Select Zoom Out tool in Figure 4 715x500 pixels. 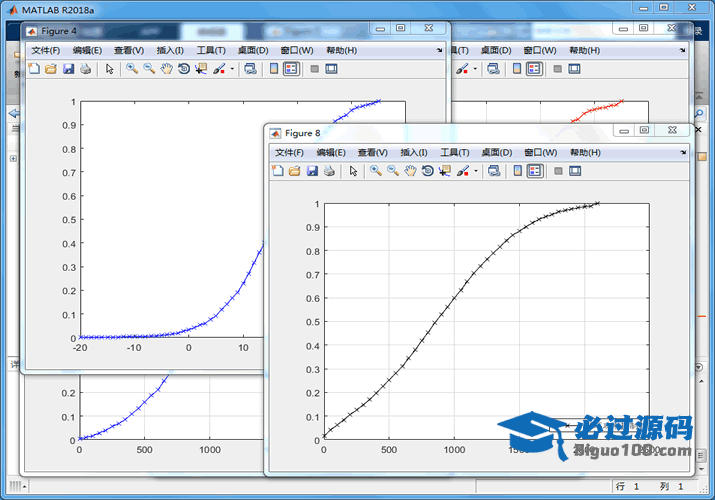149,69
